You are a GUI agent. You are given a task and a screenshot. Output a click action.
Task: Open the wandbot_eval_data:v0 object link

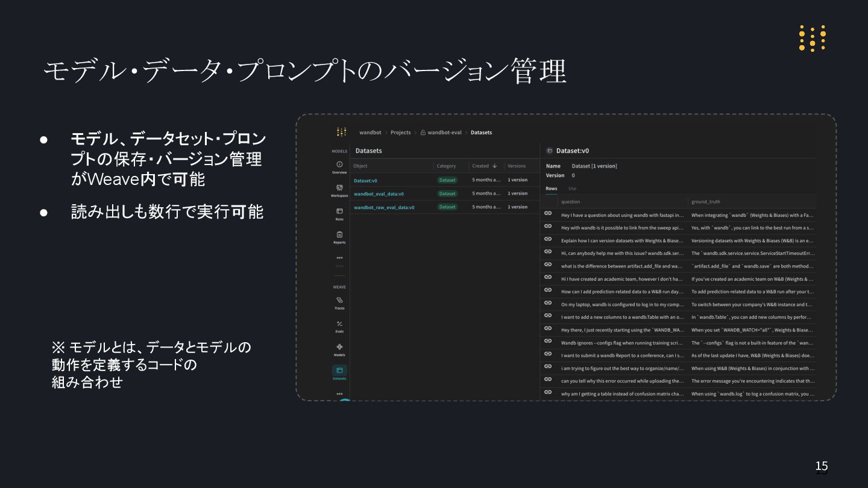[x=379, y=194]
